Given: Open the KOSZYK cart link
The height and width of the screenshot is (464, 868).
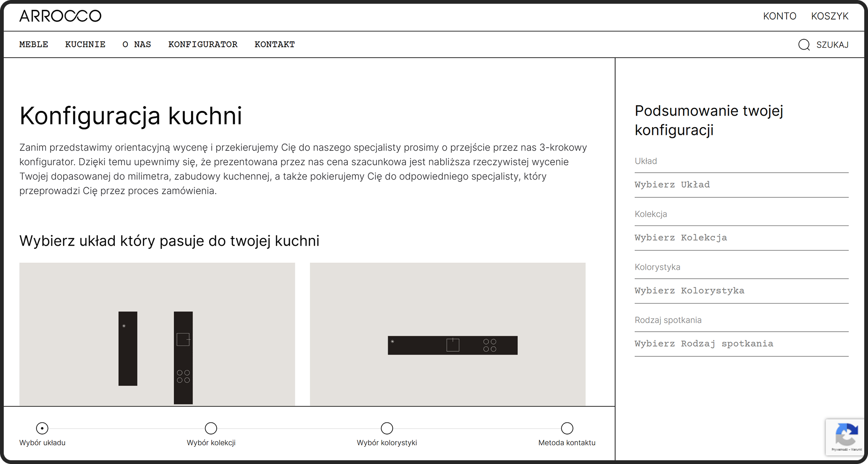Looking at the screenshot, I should [830, 16].
